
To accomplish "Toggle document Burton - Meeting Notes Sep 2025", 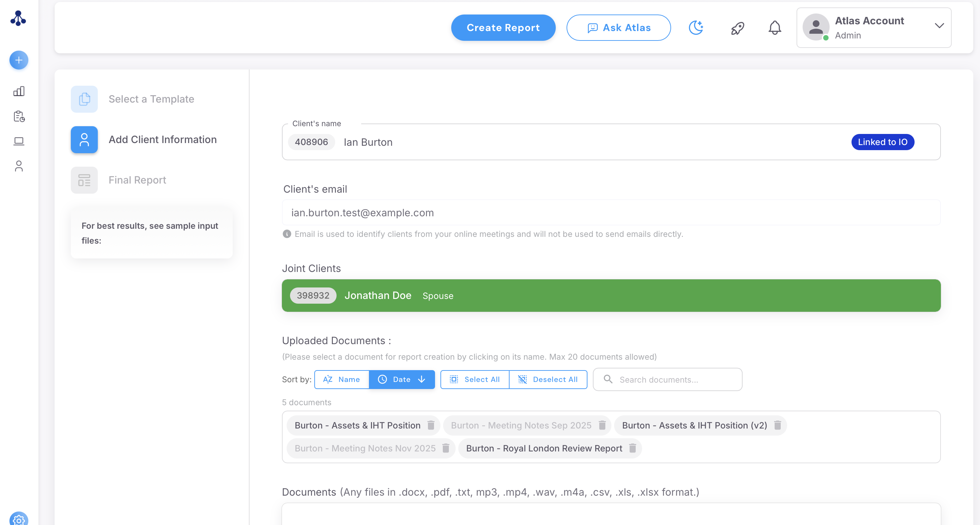I will pyautogui.click(x=521, y=425).
